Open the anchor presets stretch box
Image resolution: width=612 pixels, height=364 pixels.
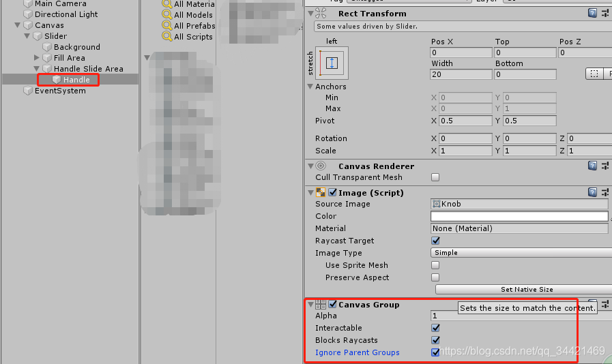click(x=332, y=63)
